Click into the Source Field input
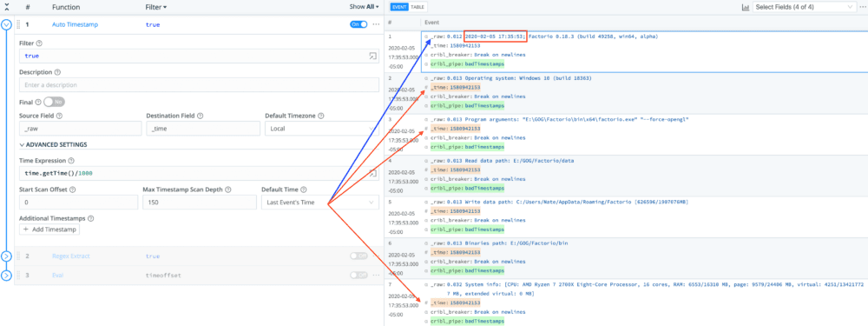This screenshot has height=326, width=868. pos(80,129)
